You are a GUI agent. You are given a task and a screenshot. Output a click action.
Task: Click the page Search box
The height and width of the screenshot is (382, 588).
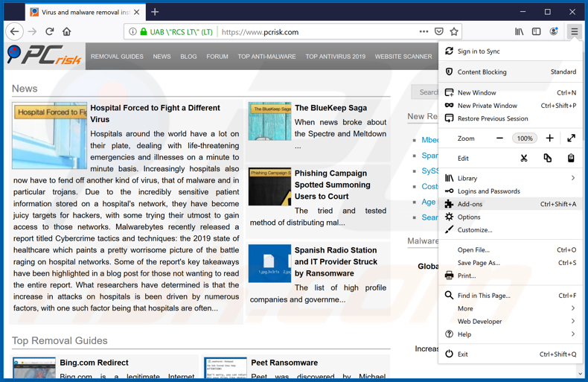[425, 92]
